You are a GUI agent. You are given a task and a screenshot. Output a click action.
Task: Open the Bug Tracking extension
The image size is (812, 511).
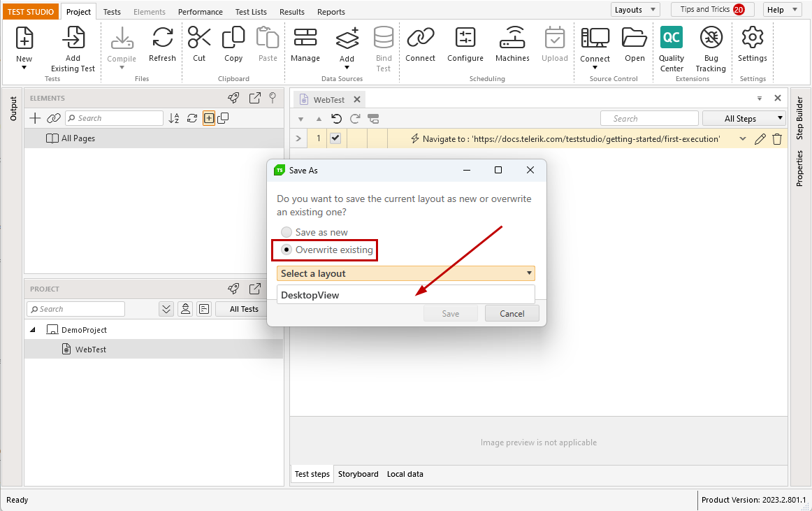(711, 38)
